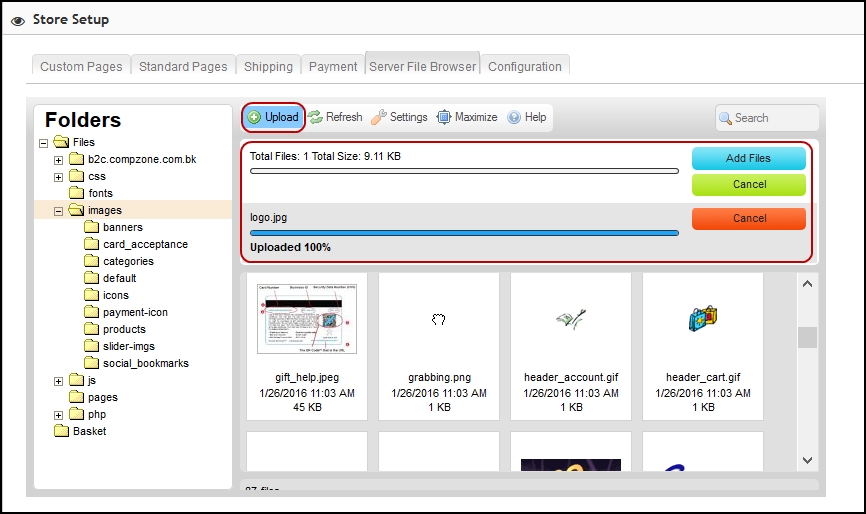Switch to Standard Pages tab
Viewport: 866px width, 514px height.
pos(183,66)
